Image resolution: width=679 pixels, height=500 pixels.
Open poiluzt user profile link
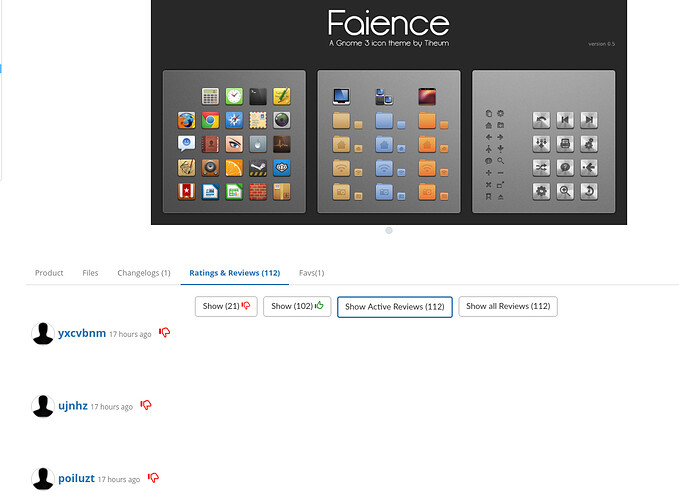pyautogui.click(x=76, y=478)
